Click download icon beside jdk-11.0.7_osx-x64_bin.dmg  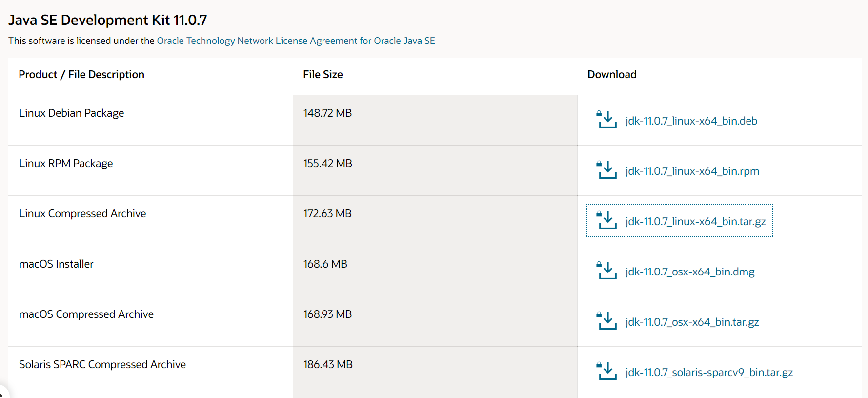[607, 271]
